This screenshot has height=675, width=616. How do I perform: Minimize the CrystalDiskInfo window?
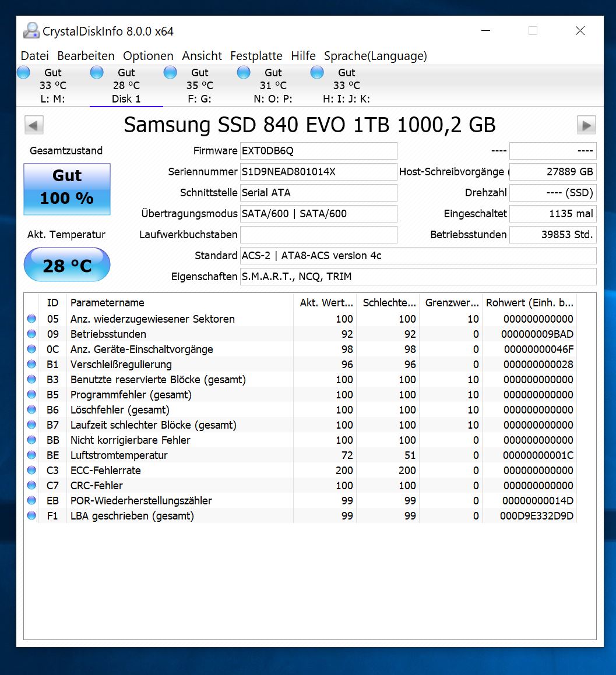coord(486,31)
